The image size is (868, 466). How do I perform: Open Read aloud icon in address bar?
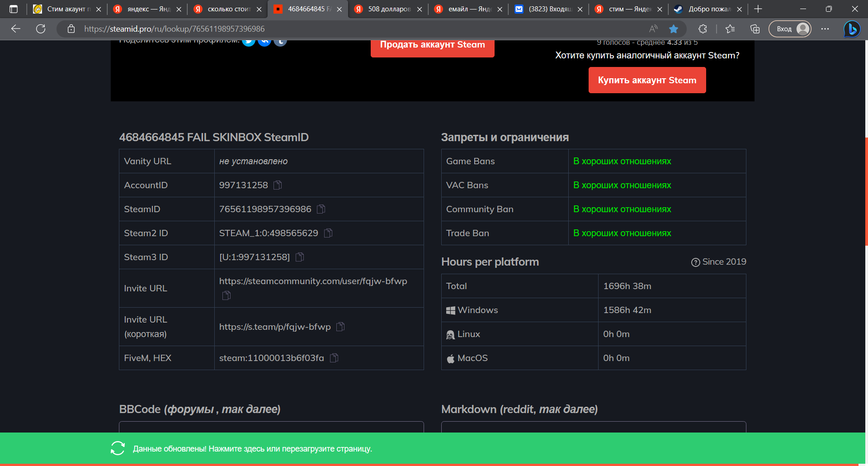[653, 29]
